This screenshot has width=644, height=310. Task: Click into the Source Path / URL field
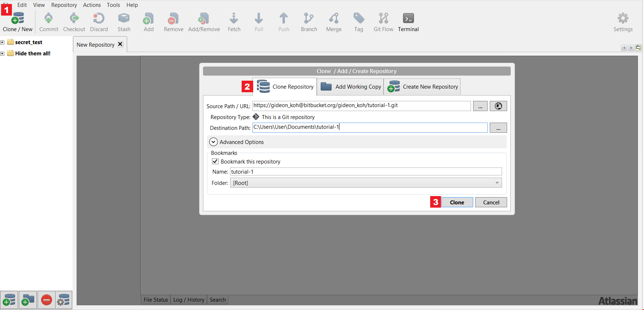point(362,106)
